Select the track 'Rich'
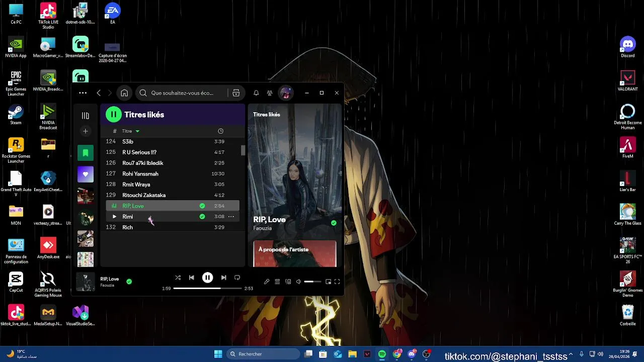 pyautogui.click(x=173, y=227)
